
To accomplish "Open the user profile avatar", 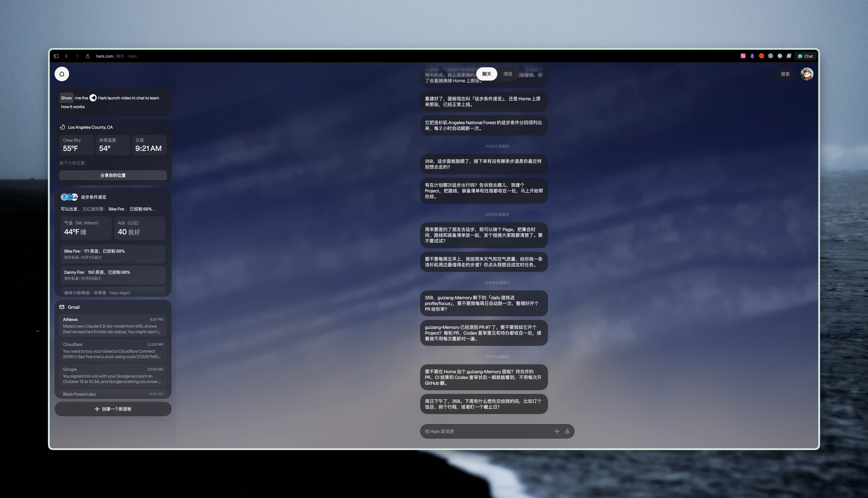I will click(x=807, y=74).
